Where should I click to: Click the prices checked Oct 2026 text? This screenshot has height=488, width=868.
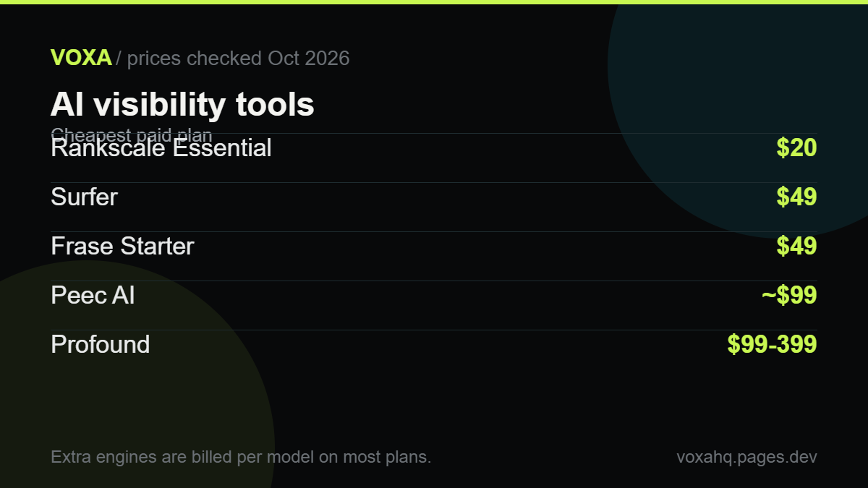238,59
